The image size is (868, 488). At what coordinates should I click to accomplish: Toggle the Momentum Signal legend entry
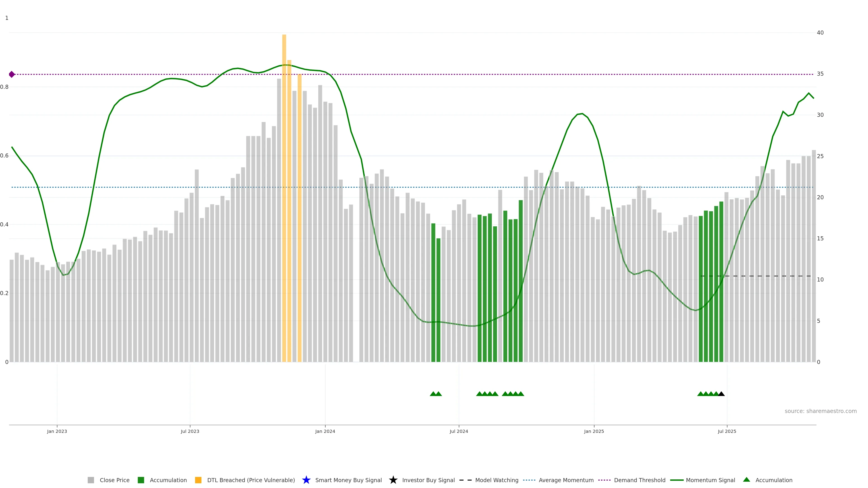tap(710, 480)
